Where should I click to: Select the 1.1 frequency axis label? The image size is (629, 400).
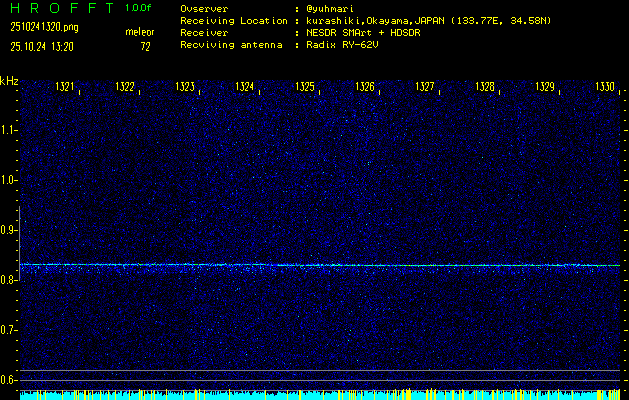(9, 130)
